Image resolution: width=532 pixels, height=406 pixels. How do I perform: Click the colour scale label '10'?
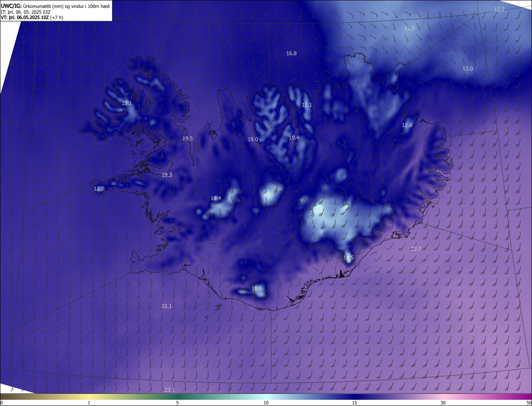point(266,403)
